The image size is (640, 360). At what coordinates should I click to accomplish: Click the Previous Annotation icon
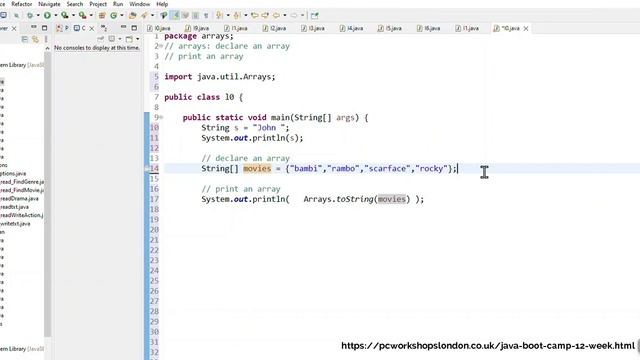pos(237,16)
